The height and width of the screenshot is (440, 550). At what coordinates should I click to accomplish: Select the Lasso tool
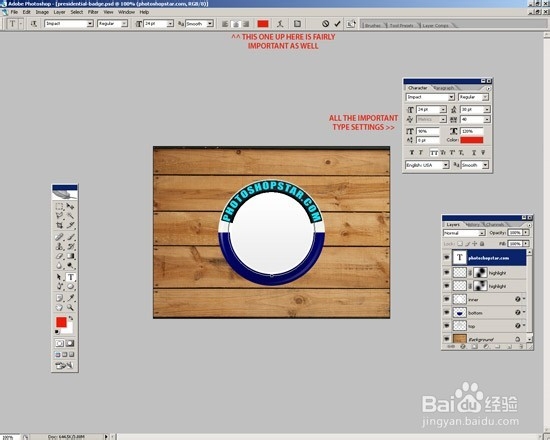click(x=59, y=215)
